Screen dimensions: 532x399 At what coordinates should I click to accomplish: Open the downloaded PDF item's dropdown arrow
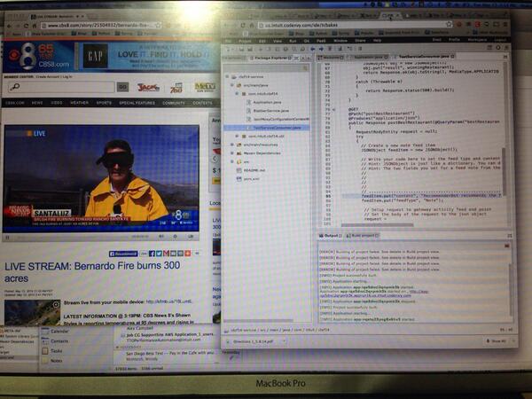(284, 341)
